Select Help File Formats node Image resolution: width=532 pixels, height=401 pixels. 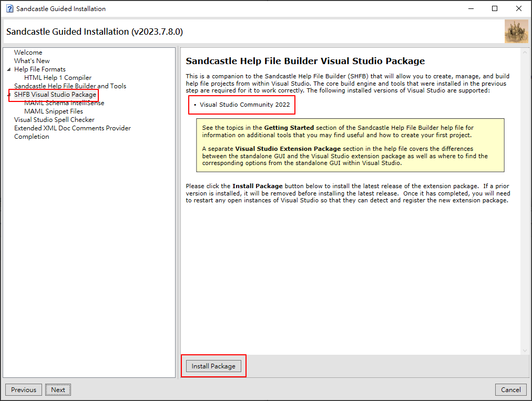tap(40, 69)
